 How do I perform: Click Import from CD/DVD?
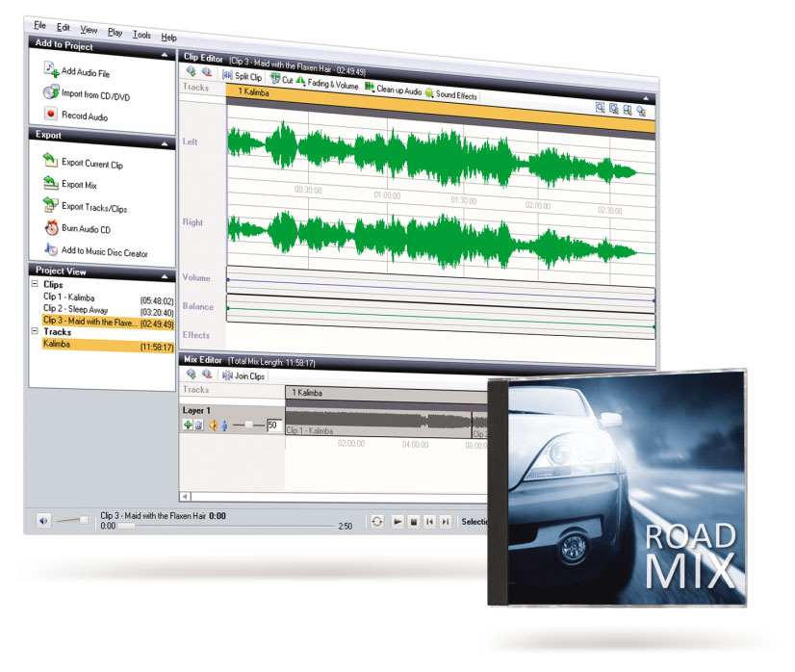coord(51,93)
